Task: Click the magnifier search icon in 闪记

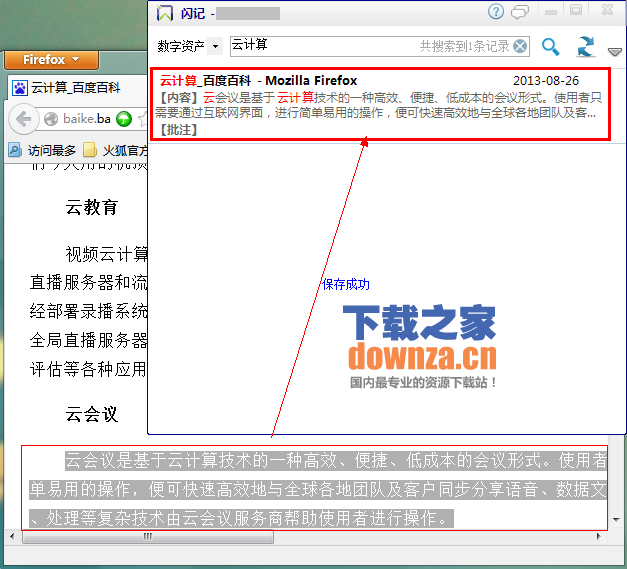Action: [x=550, y=47]
